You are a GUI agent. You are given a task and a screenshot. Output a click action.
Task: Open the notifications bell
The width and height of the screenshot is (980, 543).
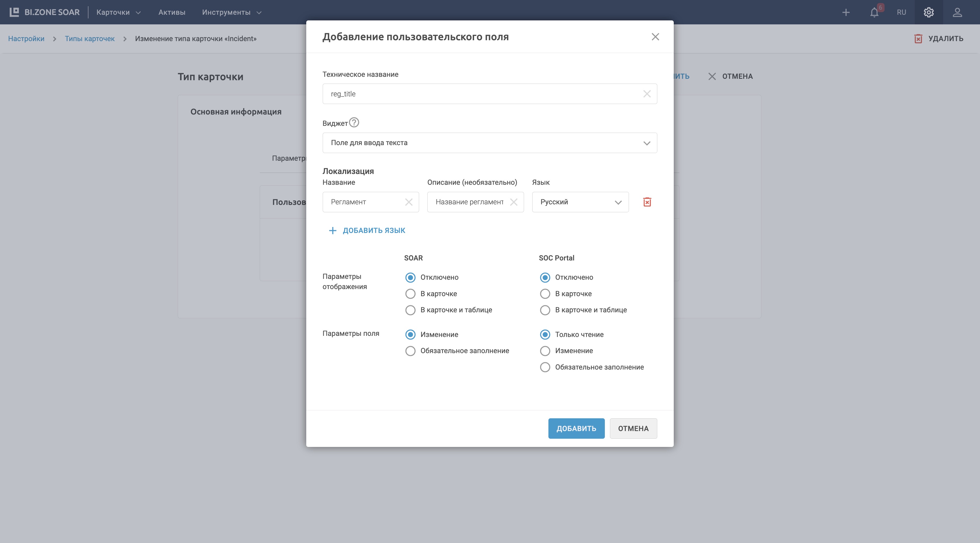[x=874, y=12]
